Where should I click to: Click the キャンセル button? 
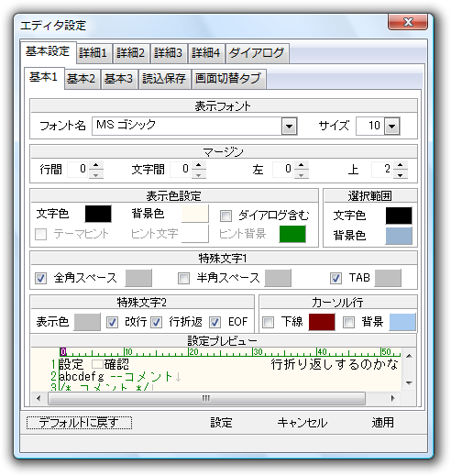pos(302,423)
